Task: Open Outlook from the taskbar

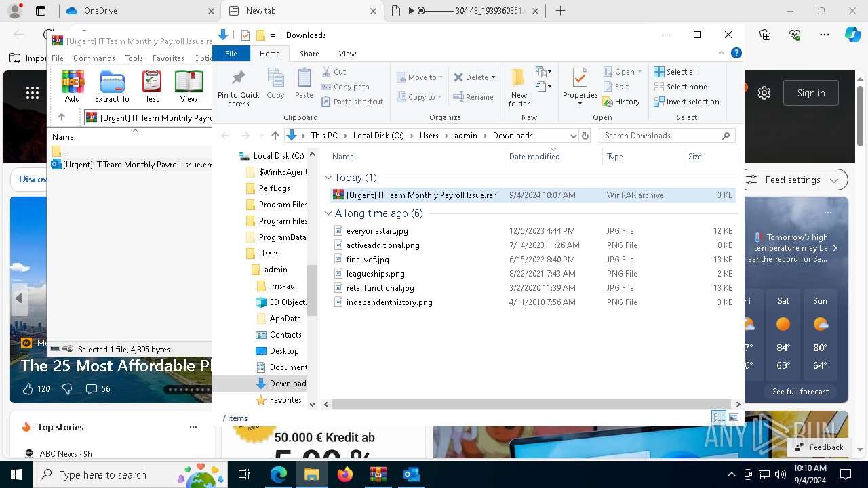Action: click(411, 474)
